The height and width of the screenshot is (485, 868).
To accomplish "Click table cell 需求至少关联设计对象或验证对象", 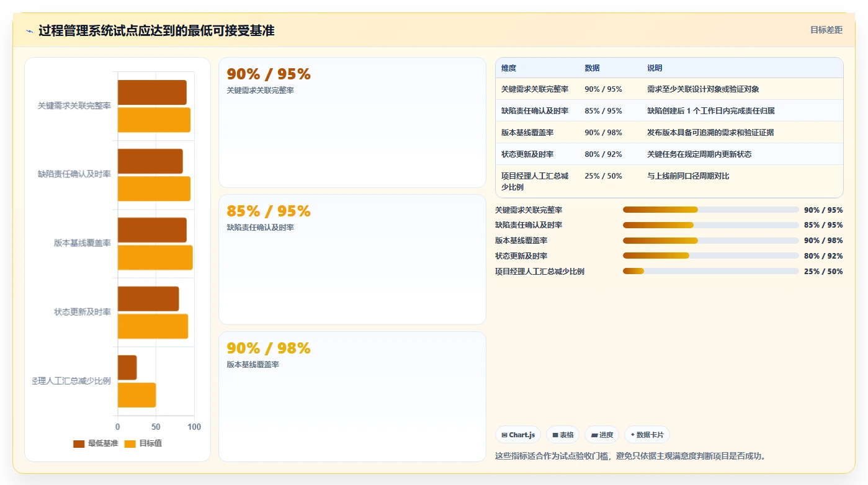I will point(703,89).
